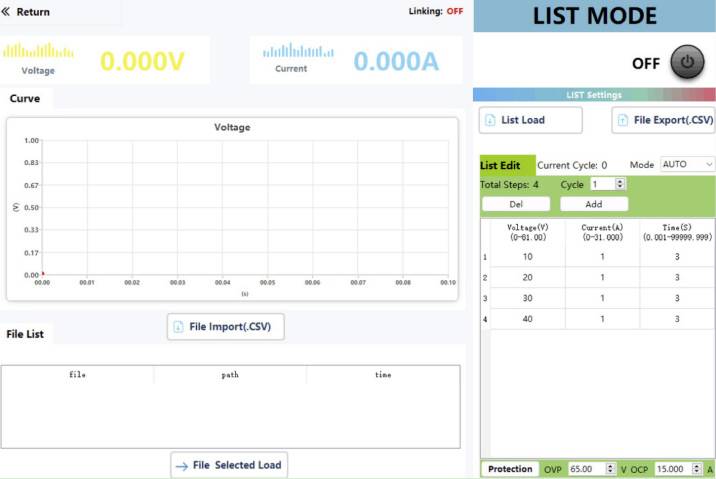Click the OCP value stepper arrows
This screenshot has height=479, width=716.
pyautogui.click(x=695, y=468)
